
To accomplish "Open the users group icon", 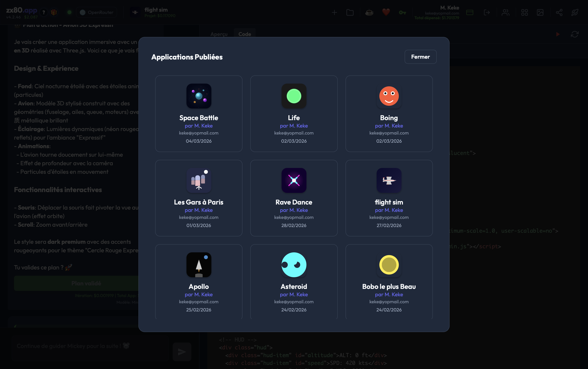I will [x=506, y=12].
